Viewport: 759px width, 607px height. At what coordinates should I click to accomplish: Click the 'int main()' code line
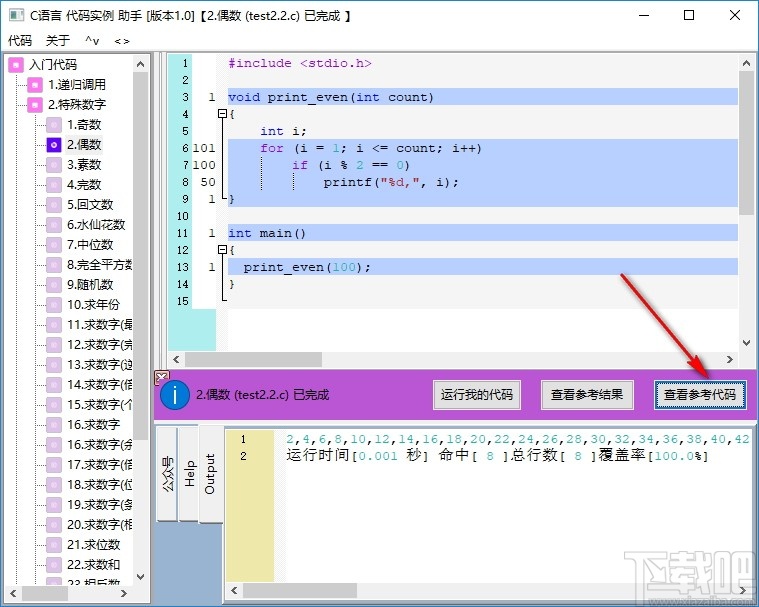(267, 233)
